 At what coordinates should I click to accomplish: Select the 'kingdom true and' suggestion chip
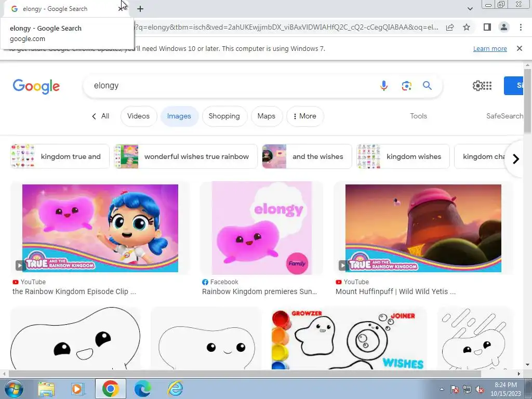pyautogui.click(x=60, y=156)
